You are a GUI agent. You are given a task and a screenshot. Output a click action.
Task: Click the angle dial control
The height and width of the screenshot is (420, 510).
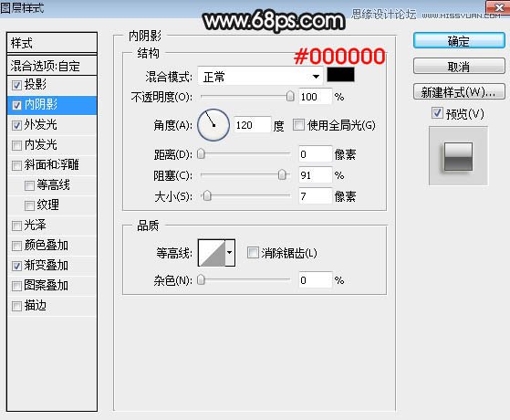(213, 125)
